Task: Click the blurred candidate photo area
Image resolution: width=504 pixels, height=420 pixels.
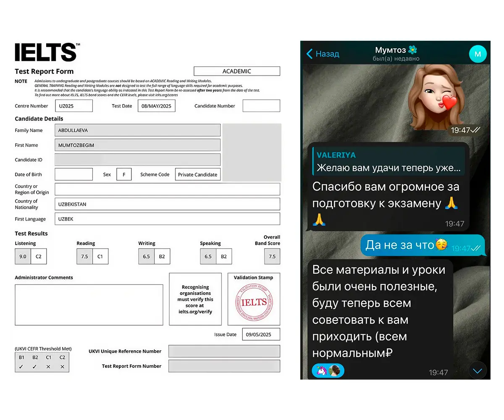Action: pos(252,152)
